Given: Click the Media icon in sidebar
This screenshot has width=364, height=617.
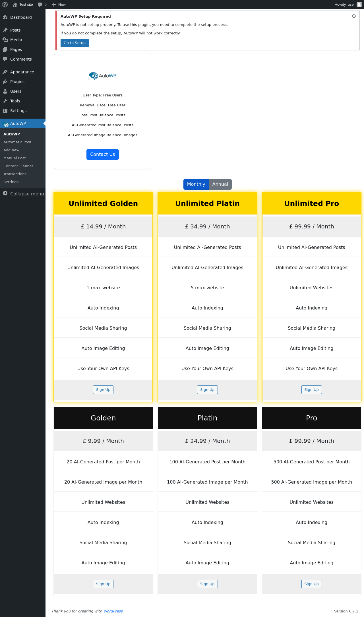Looking at the screenshot, I should [x=5, y=40].
